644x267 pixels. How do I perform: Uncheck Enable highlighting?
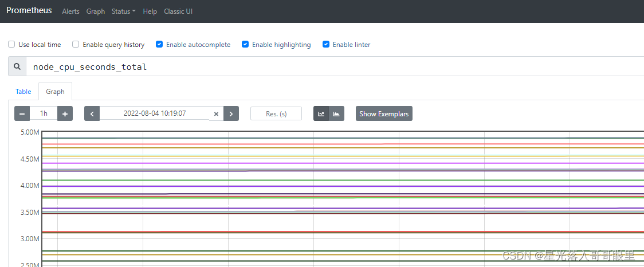tap(245, 44)
